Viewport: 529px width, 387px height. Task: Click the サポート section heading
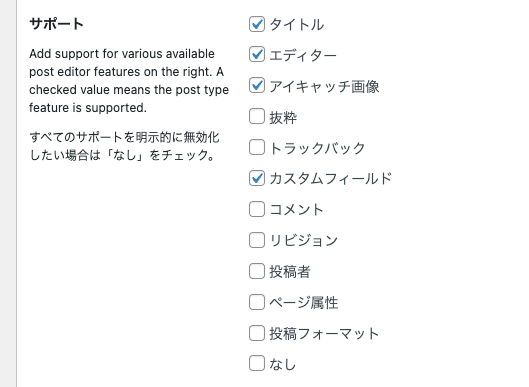(x=56, y=24)
